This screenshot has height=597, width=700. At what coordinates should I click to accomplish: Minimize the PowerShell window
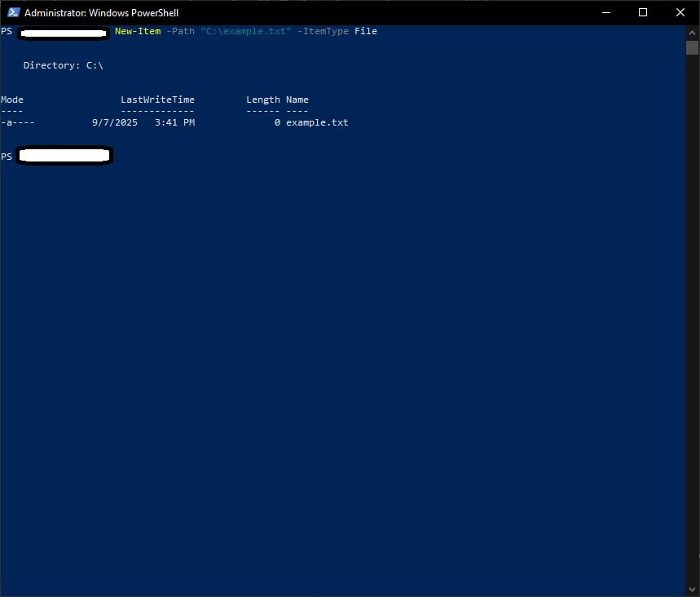(x=605, y=13)
